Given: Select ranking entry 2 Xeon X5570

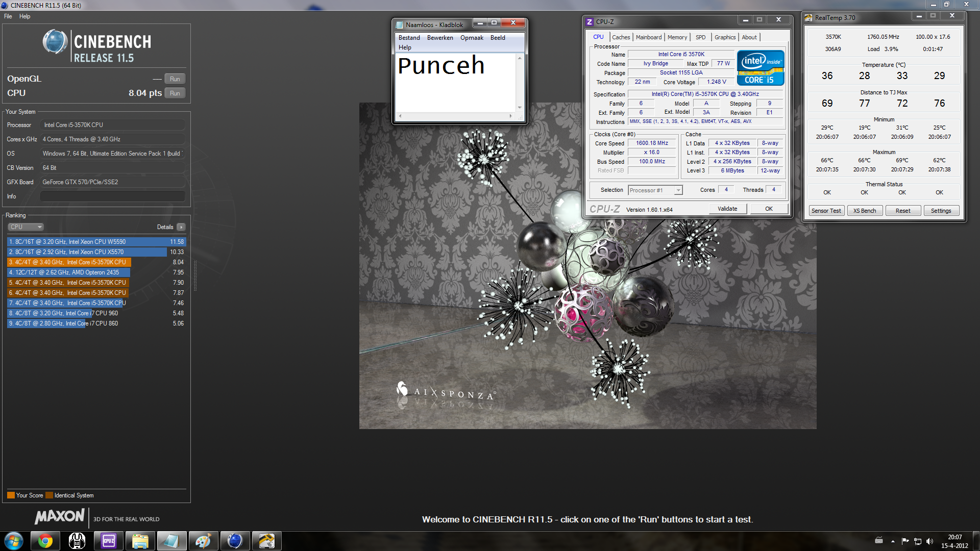Looking at the screenshot, I should 96,252.
